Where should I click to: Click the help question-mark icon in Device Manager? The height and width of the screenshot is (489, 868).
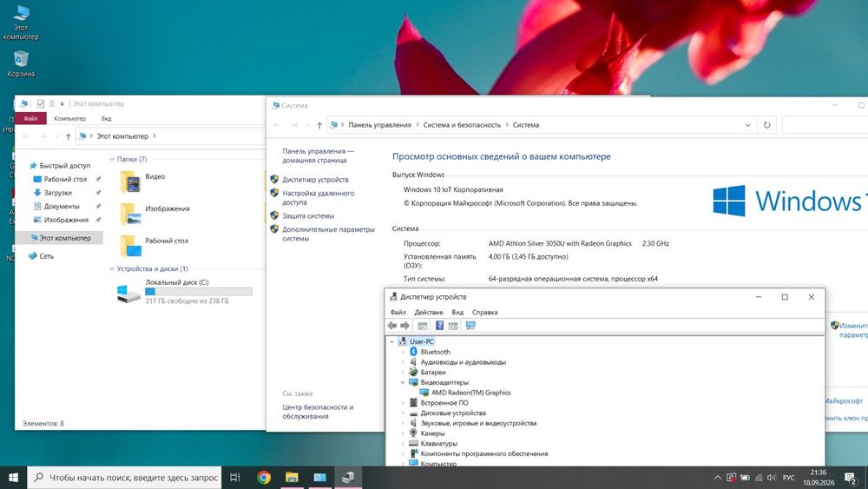click(x=439, y=326)
